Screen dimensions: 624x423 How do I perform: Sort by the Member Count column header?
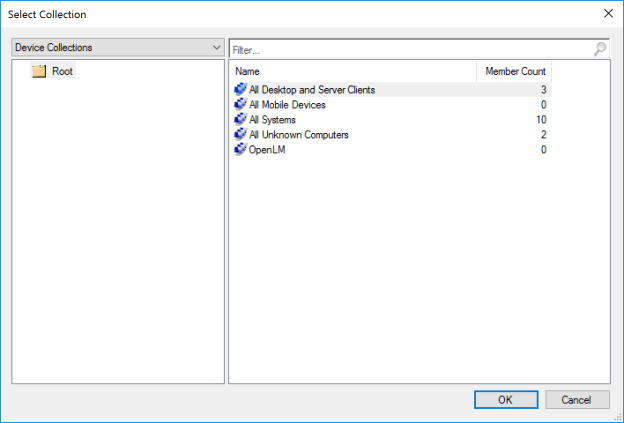(x=514, y=72)
